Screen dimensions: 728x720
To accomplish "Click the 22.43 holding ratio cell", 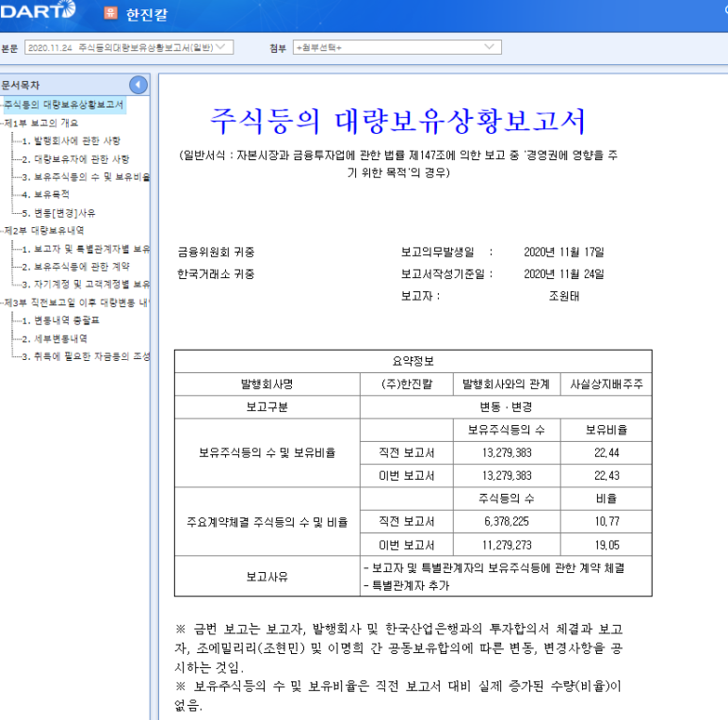I will coord(607,476).
